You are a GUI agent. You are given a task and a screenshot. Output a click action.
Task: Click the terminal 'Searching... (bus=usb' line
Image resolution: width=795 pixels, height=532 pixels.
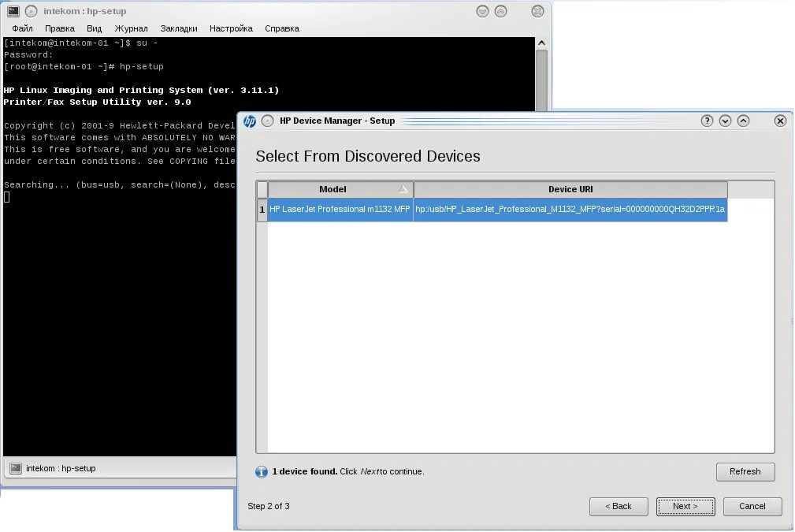[120, 184]
